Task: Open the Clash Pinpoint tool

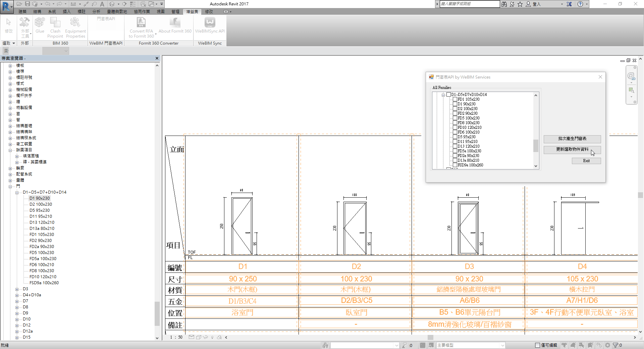Action: click(55, 27)
